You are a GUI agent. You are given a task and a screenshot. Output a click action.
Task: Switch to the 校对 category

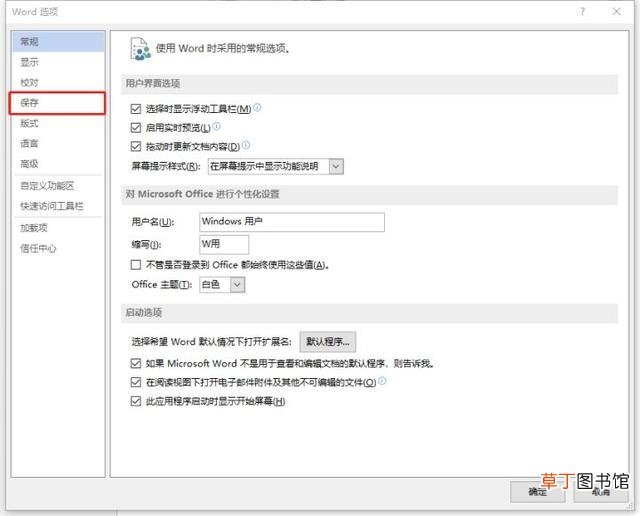pyautogui.click(x=58, y=82)
